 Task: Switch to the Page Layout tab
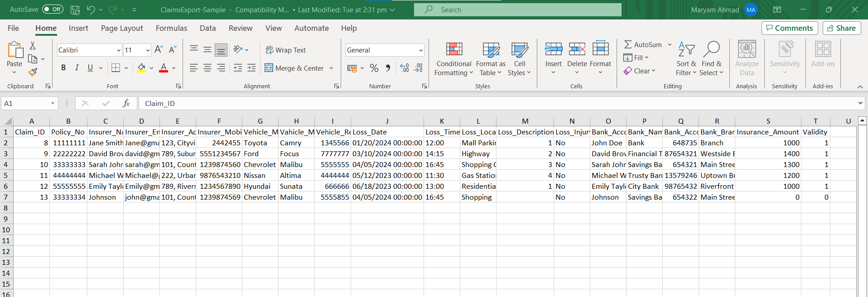[x=122, y=28]
